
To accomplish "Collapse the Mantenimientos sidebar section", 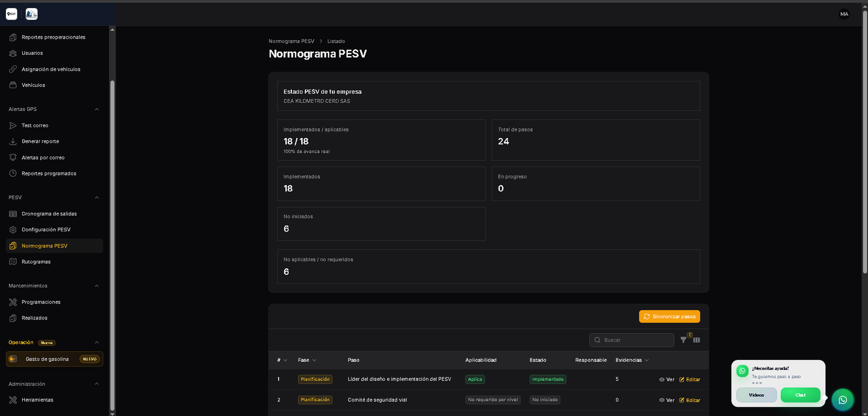I will coord(97,286).
